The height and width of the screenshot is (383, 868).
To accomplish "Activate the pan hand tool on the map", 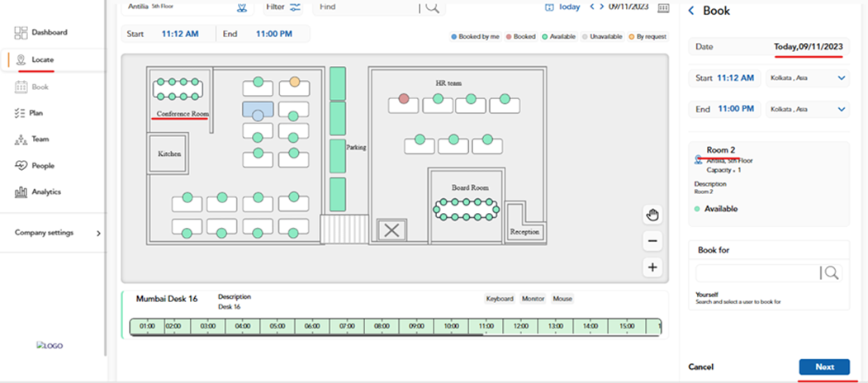I will tap(652, 215).
